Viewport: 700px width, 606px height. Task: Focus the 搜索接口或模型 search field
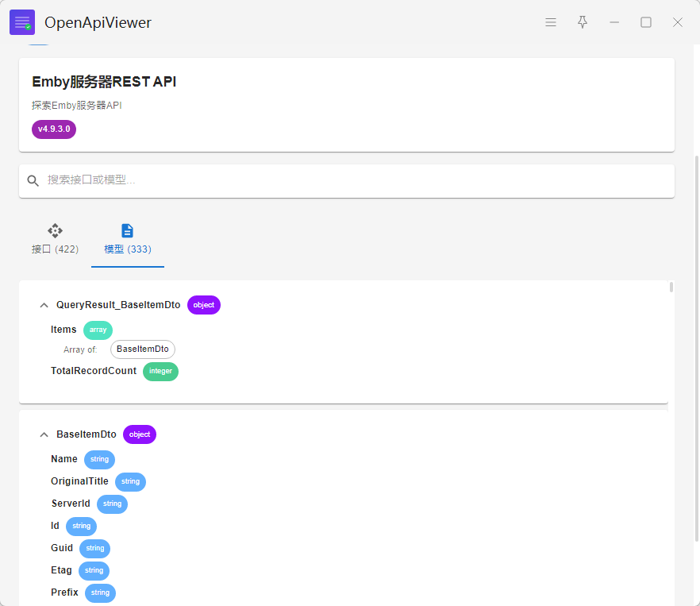(357, 181)
